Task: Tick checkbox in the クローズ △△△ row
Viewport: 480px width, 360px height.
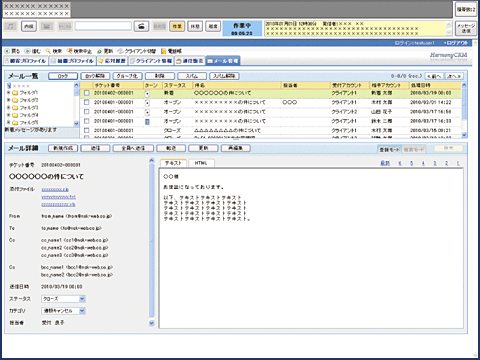Action: click(87, 130)
